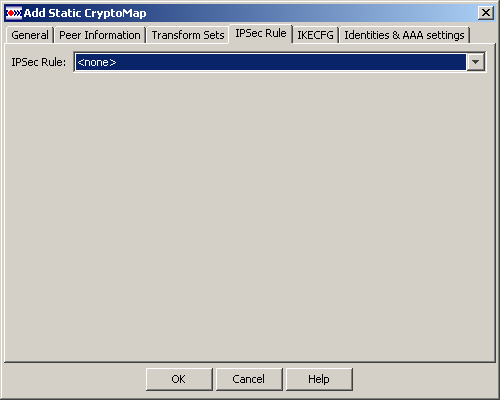Open Identities & AAA settings tab

pyautogui.click(x=404, y=35)
